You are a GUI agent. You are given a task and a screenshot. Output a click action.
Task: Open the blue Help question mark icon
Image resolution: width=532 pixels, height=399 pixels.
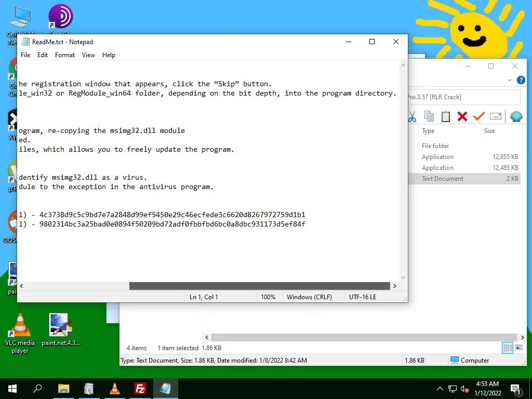tap(521, 80)
